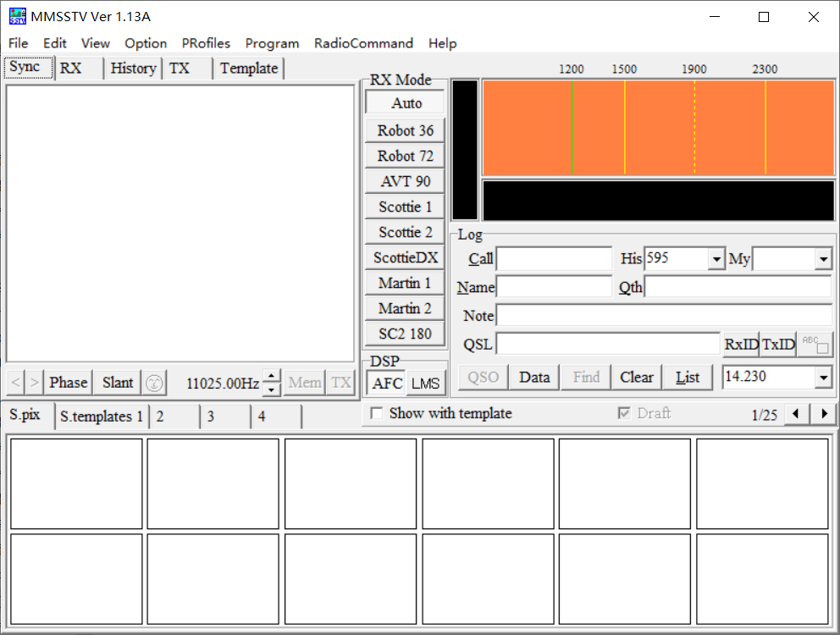Open the PRofiles menu
840x635 pixels.
[x=206, y=43]
